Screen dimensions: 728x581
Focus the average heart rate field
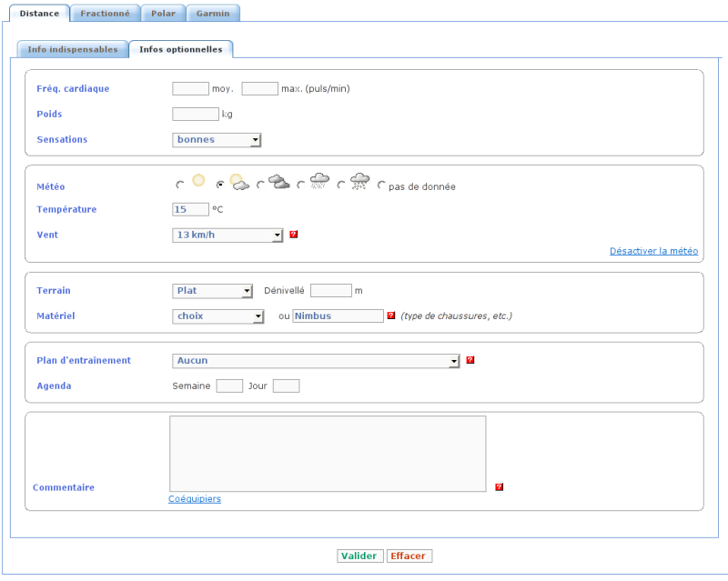(x=190, y=88)
